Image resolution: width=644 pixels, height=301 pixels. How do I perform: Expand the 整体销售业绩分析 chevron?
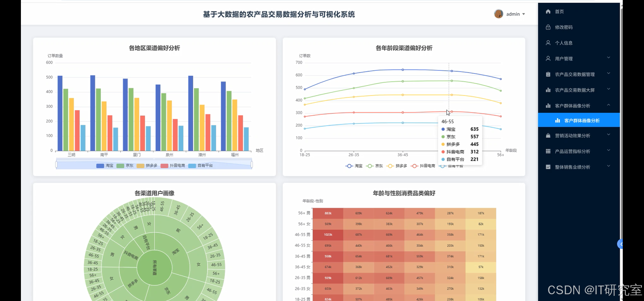(609, 166)
